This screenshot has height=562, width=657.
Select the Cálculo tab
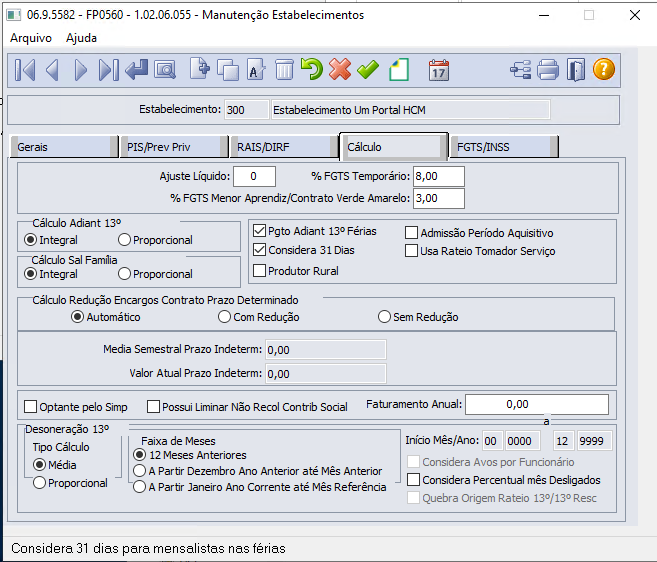point(394,147)
